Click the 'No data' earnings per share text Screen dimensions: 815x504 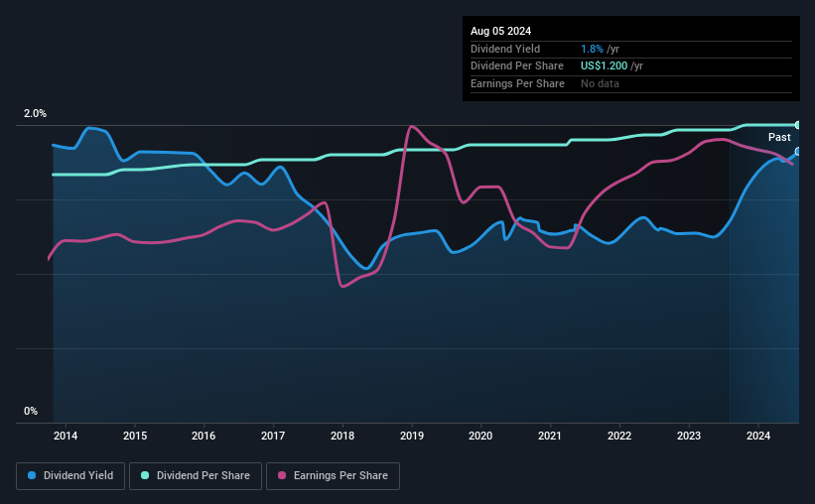(x=601, y=83)
